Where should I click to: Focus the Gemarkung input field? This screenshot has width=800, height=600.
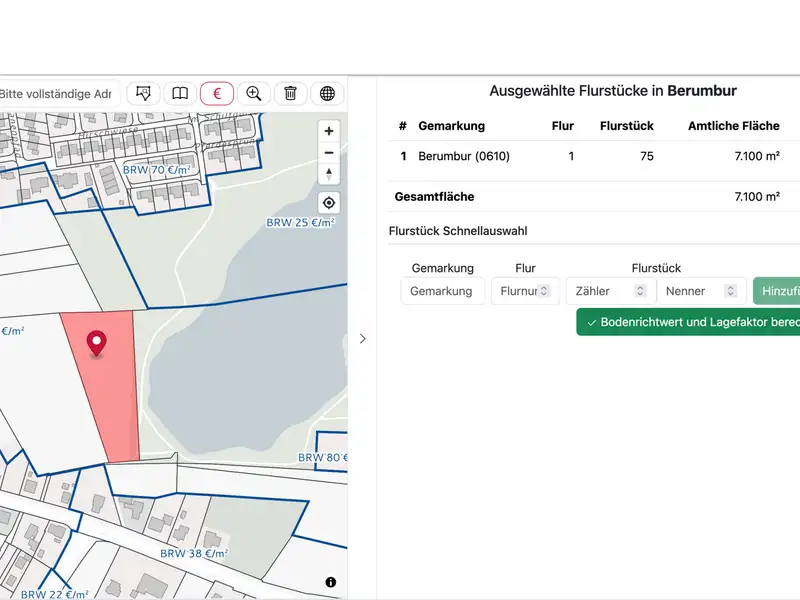(x=442, y=291)
